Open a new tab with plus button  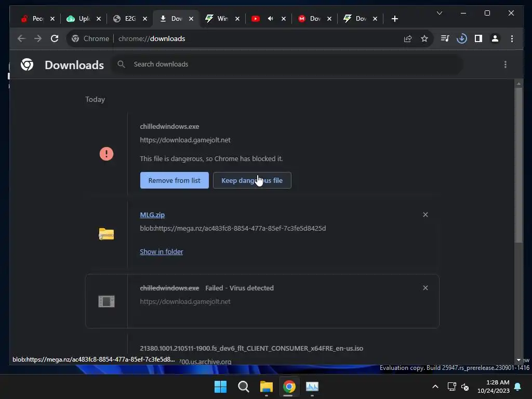(x=394, y=19)
